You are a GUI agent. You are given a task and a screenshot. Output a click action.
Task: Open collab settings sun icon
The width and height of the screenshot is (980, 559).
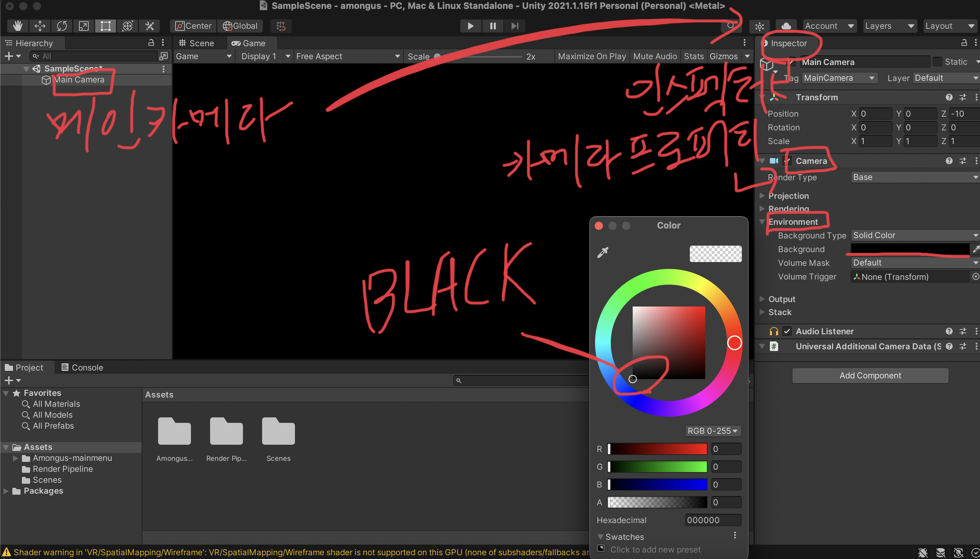759,26
